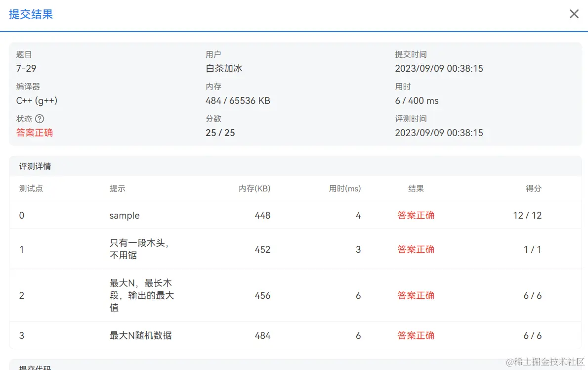Click 答案正确 result for test point 2
The width and height of the screenshot is (588, 370).
point(416,296)
